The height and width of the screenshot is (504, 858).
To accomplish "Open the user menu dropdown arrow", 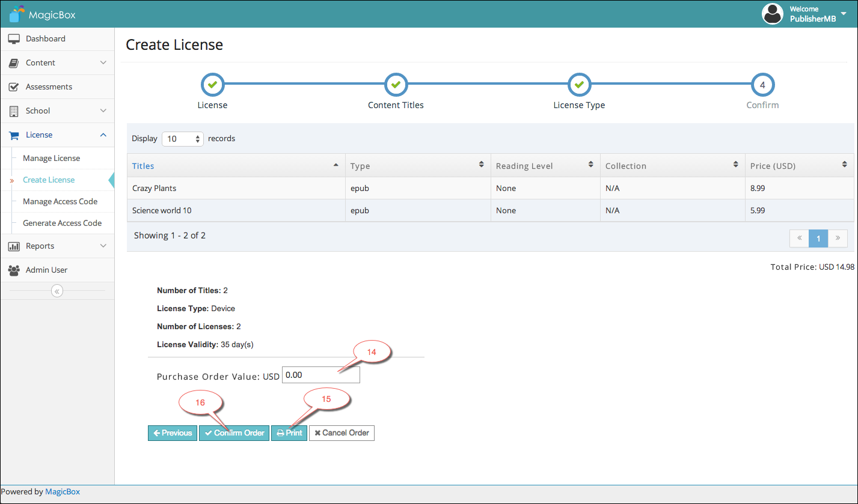I will pyautogui.click(x=844, y=14).
